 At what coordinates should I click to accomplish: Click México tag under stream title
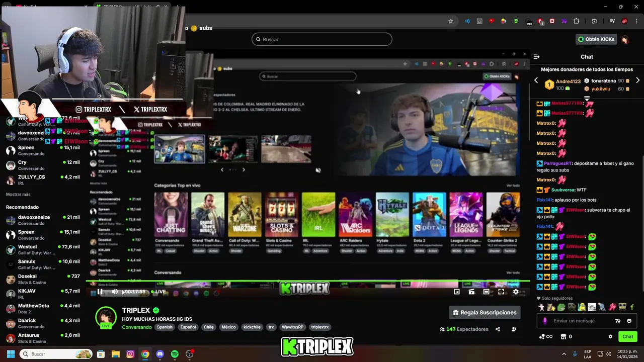228,327
